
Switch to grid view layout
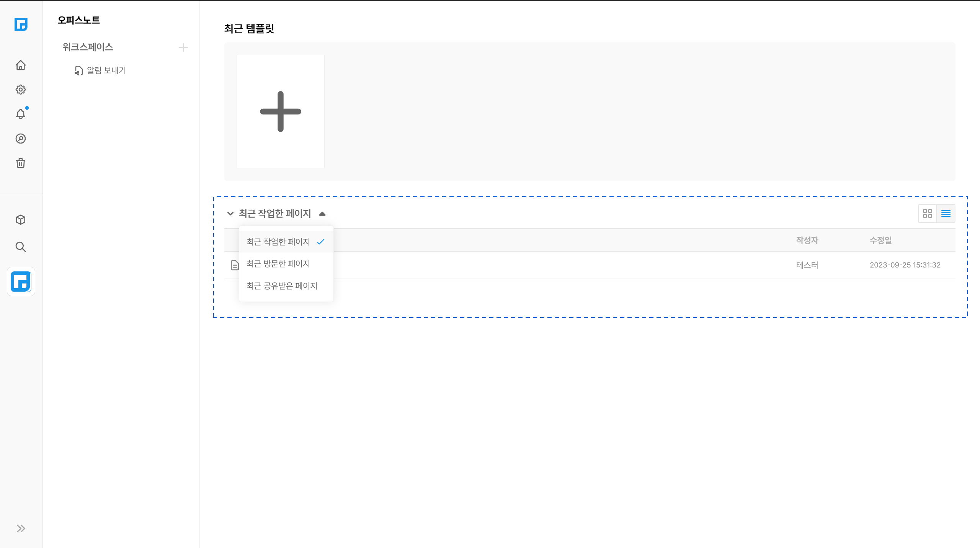coord(927,214)
